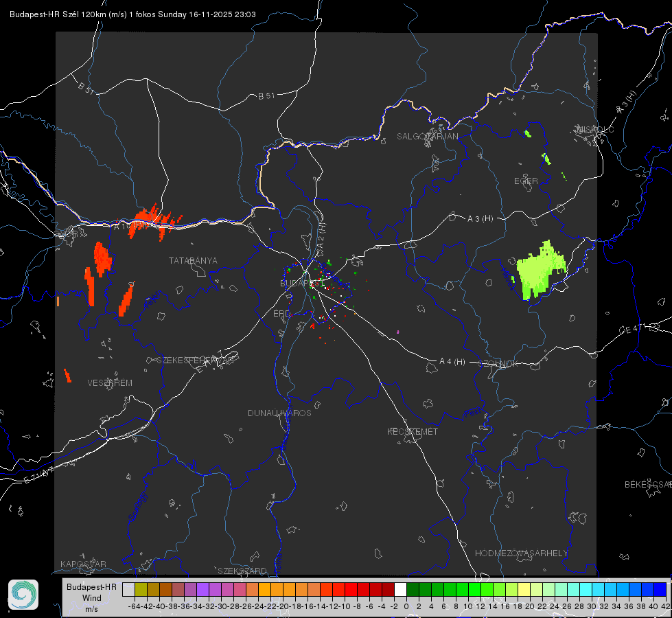The image size is (672, 618).
Task: Click the 'Budapest-HR Wind m/s' legend label
Action: (91, 598)
